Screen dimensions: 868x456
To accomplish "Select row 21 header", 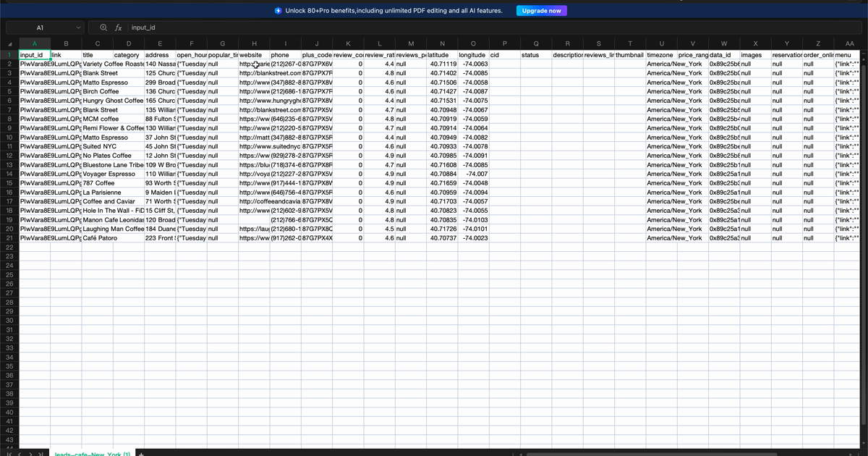I will [10, 238].
